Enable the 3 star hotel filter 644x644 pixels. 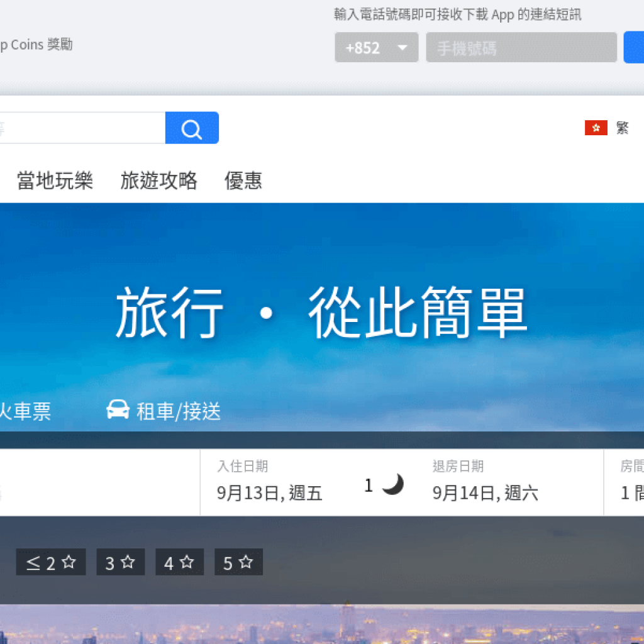coord(120,562)
